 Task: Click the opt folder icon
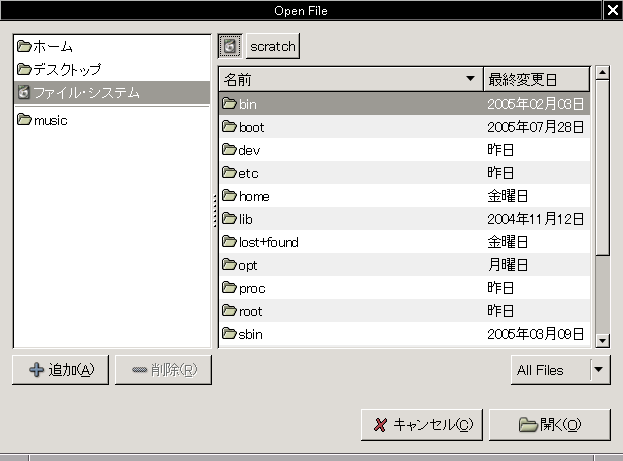229,265
